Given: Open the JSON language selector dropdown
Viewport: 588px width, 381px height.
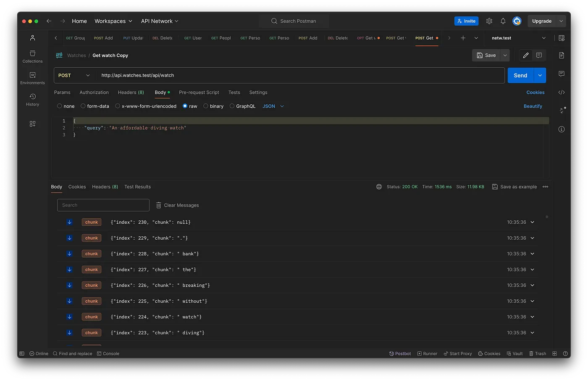Looking at the screenshot, I should (x=273, y=106).
